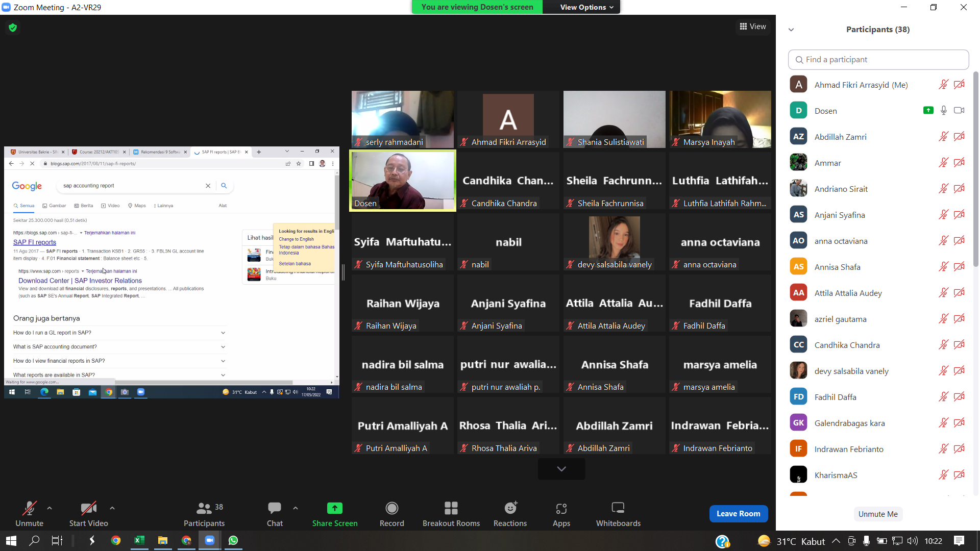Click the green encryption shield icon
The height and width of the screenshot is (551, 980).
[13, 28]
